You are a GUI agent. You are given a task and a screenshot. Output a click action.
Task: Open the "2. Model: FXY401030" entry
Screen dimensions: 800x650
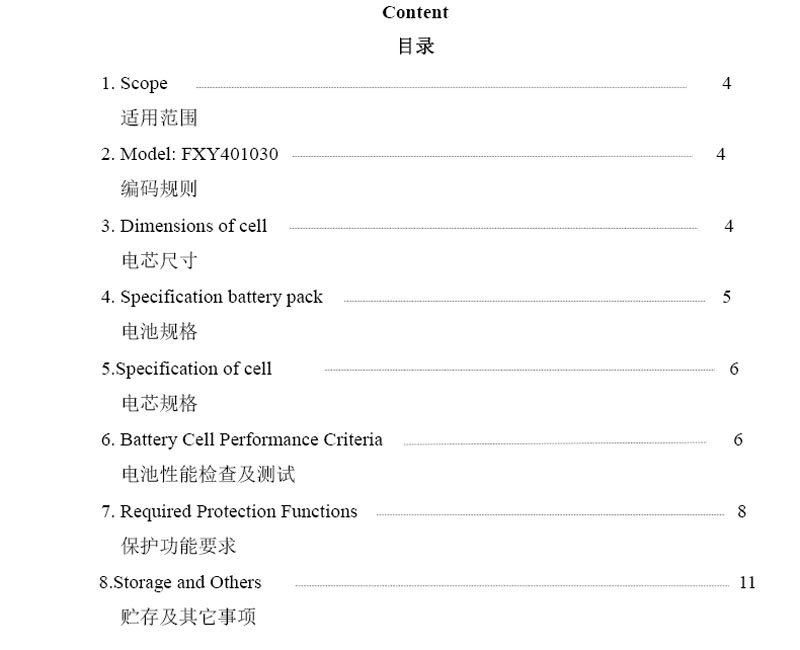(189, 155)
